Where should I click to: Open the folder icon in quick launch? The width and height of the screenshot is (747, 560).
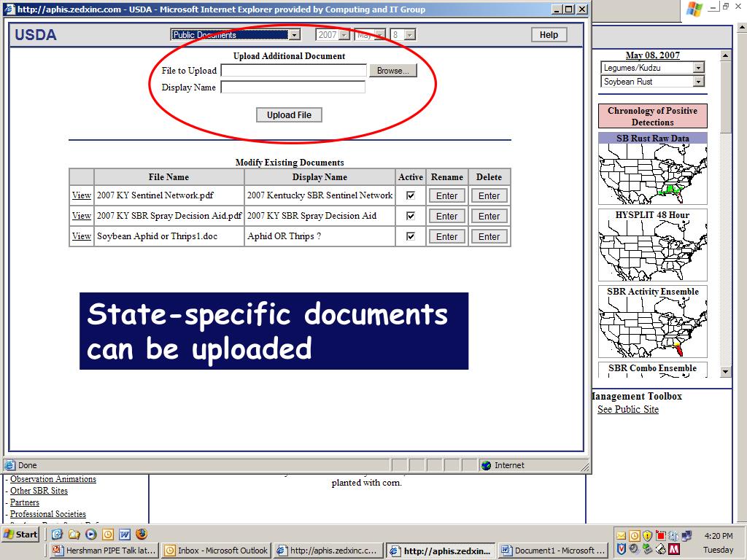click(74, 534)
